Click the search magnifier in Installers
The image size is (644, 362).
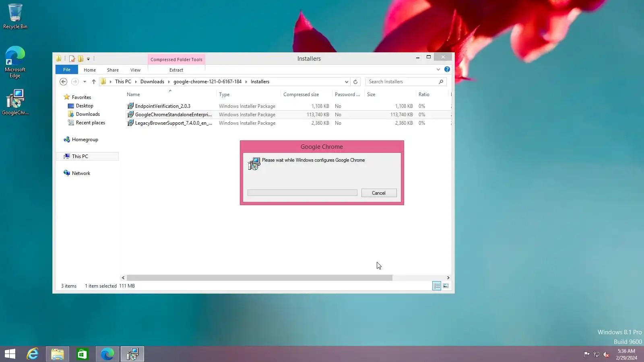click(441, 82)
